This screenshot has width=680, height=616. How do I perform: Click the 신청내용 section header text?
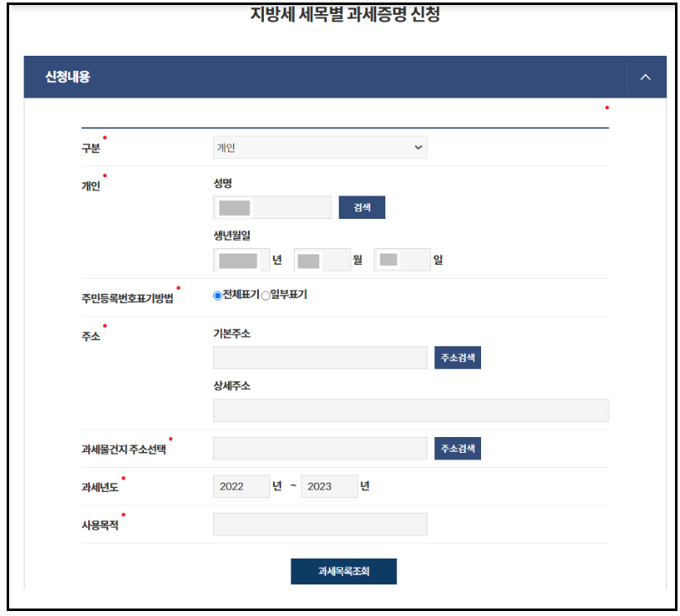point(67,77)
